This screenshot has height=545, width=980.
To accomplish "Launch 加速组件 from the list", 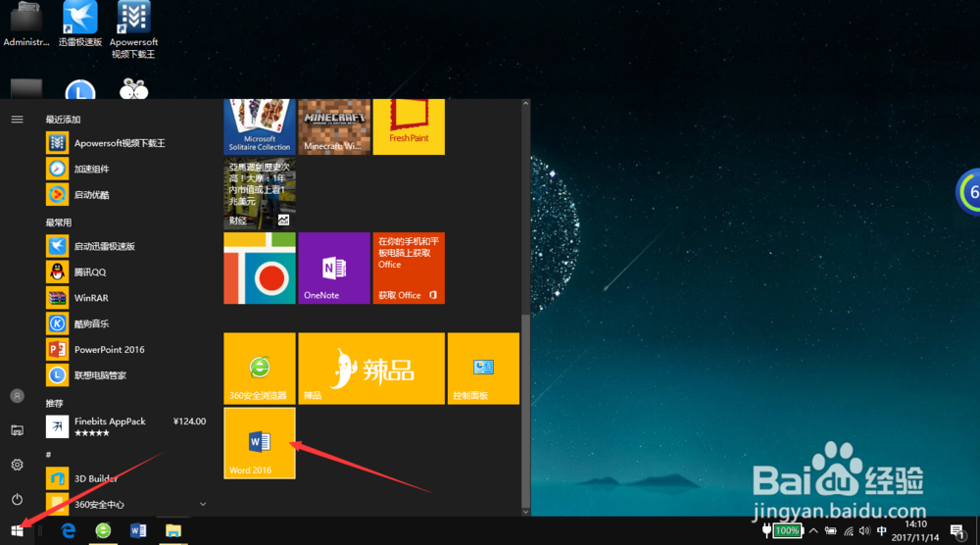I will (125, 169).
